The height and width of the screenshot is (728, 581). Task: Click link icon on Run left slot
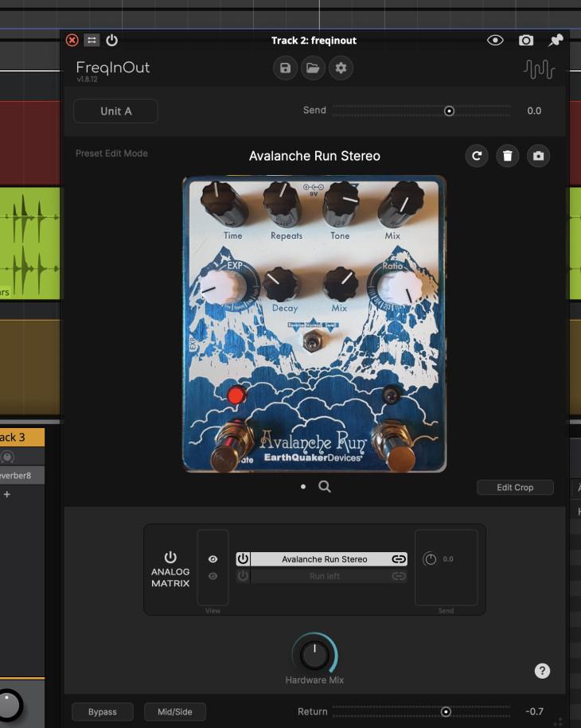point(399,576)
